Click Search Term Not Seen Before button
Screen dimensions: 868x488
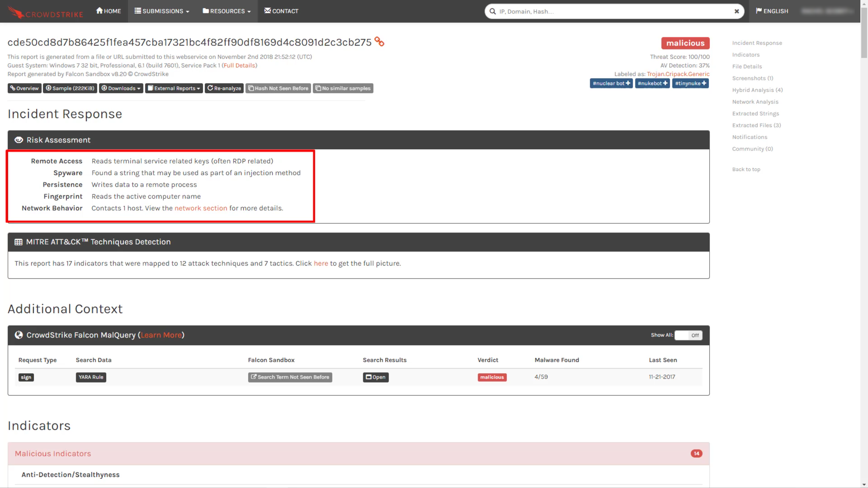pos(290,377)
